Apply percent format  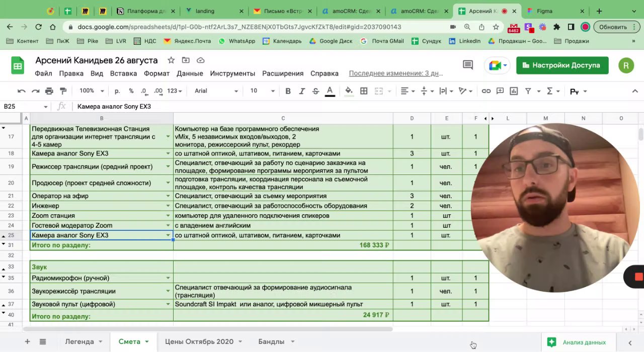click(131, 91)
